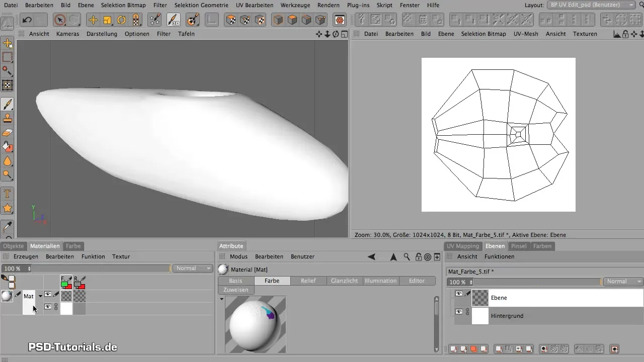
Task: Select the Ebene layer thumbnail
Action: (x=480, y=298)
